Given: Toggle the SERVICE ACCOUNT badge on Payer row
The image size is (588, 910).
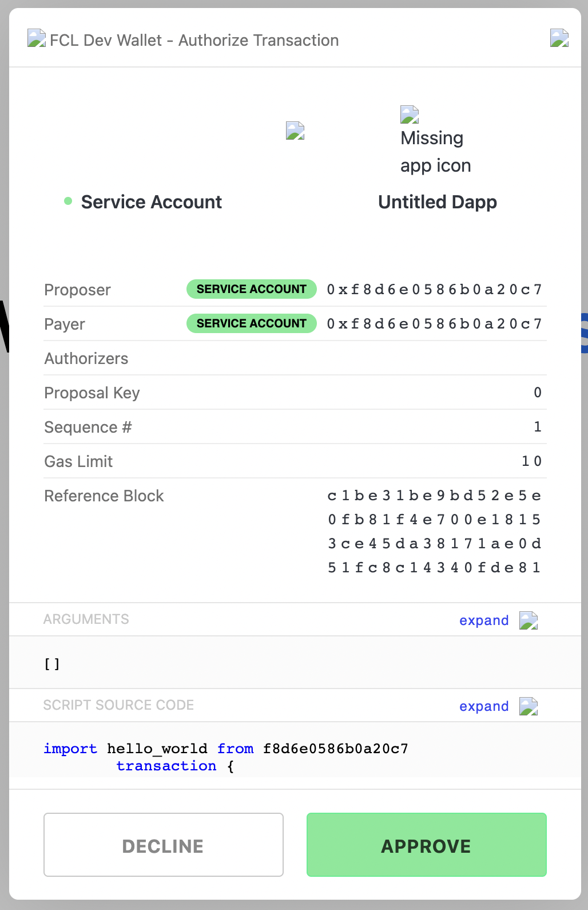Looking at the screenshot, I should [251, 323].
